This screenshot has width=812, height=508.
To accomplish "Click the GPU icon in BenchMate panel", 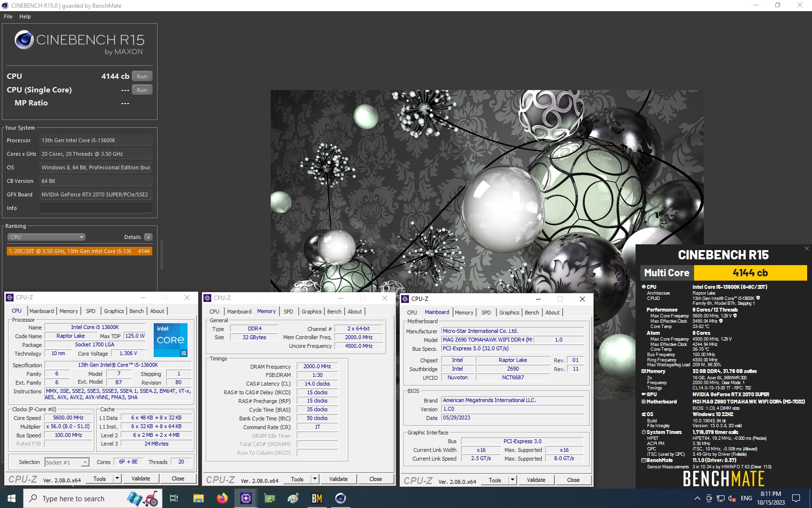I will (x=644, y=394).
